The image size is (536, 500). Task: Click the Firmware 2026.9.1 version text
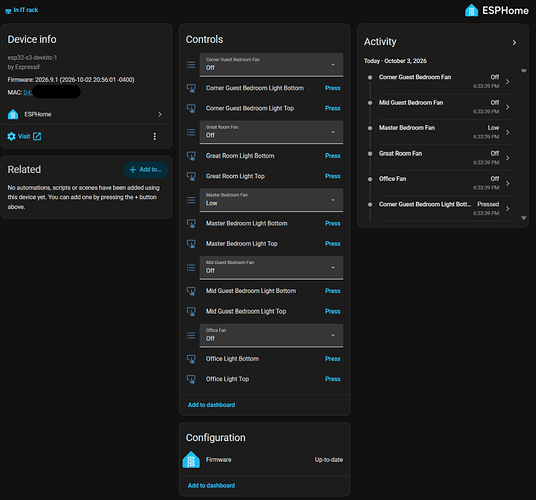click(x=71, y=80)
